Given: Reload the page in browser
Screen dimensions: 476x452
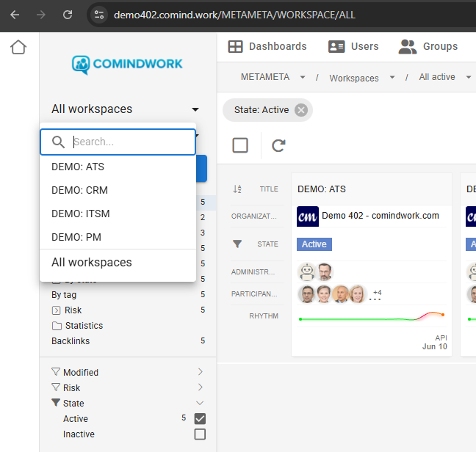Looking at the screenshot, I should (x=68, y=15).
